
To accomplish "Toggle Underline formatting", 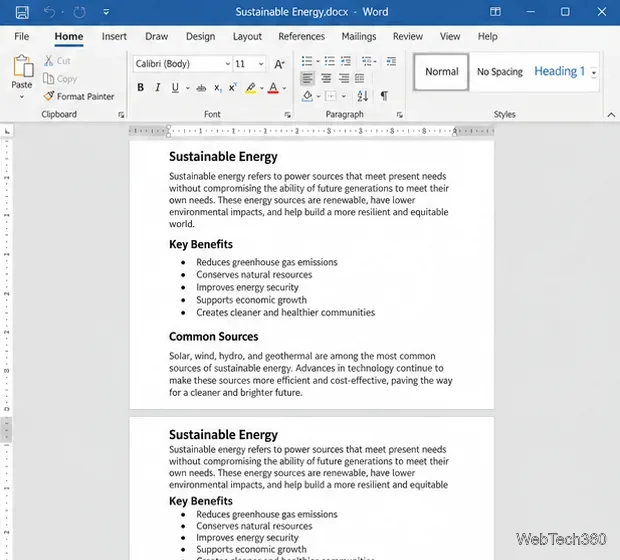I will (175, 87).
